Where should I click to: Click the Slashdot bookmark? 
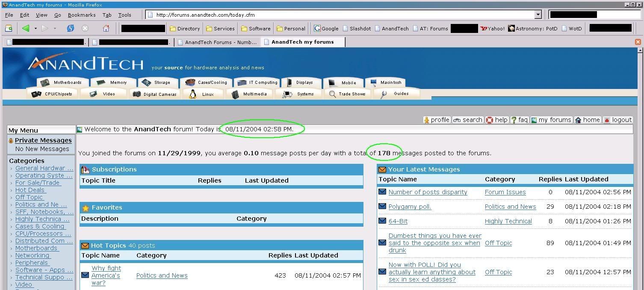(356, 29)
